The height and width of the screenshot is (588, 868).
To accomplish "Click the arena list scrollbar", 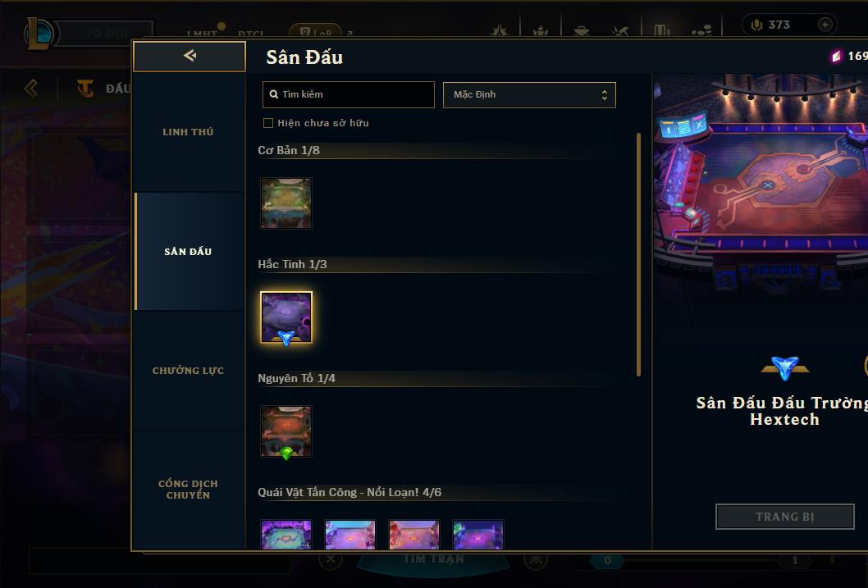I will pos(638,254).
